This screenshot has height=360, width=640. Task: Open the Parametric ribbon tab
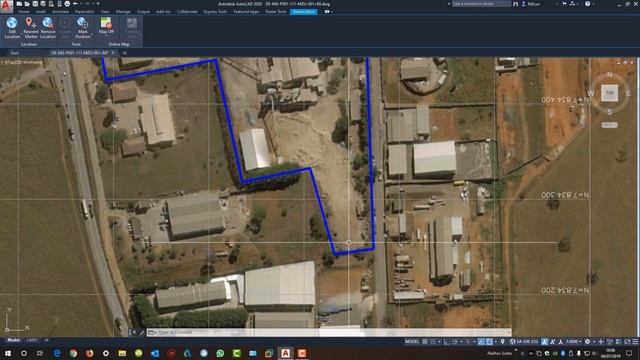[84, 12]
